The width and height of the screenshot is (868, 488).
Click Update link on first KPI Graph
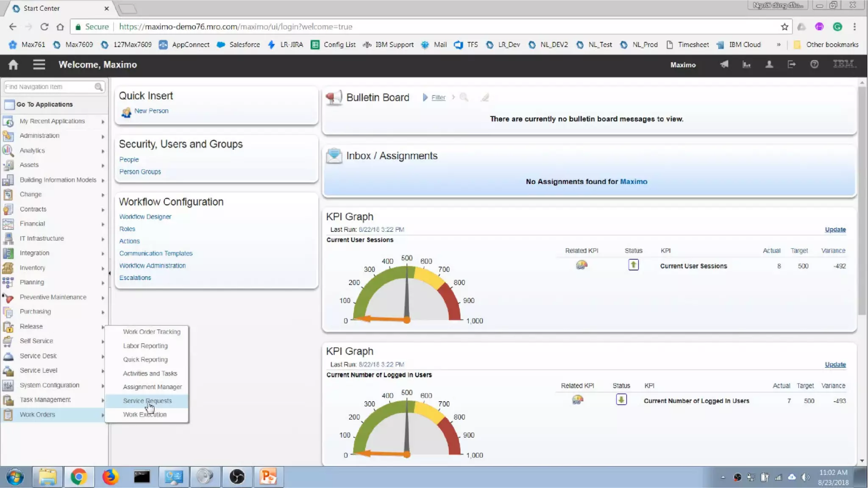point(835,230)
